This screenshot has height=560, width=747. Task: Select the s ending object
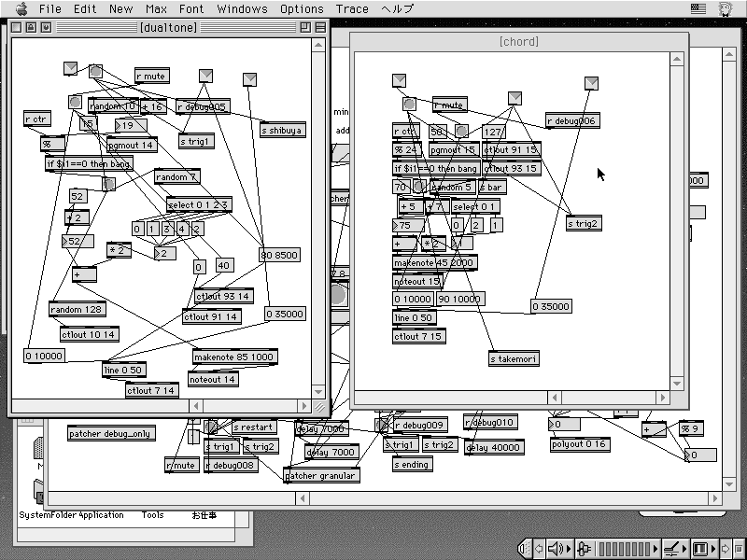point(413,464)
